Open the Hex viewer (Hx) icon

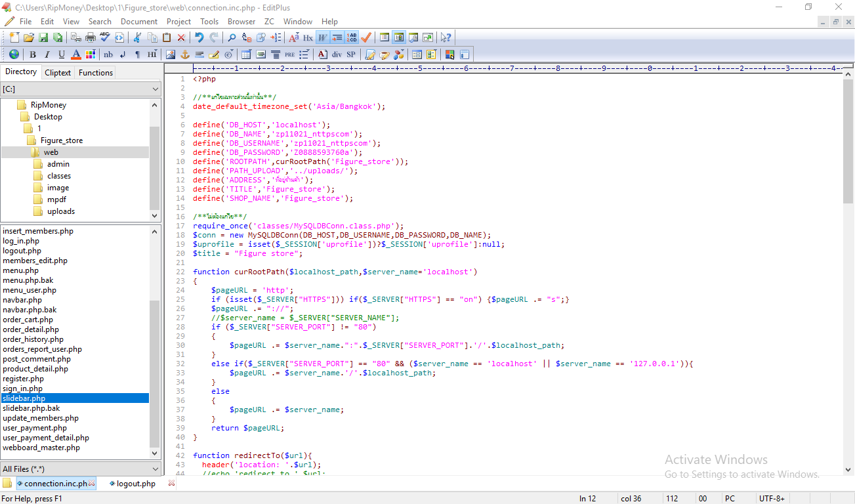tap(308, 37)
